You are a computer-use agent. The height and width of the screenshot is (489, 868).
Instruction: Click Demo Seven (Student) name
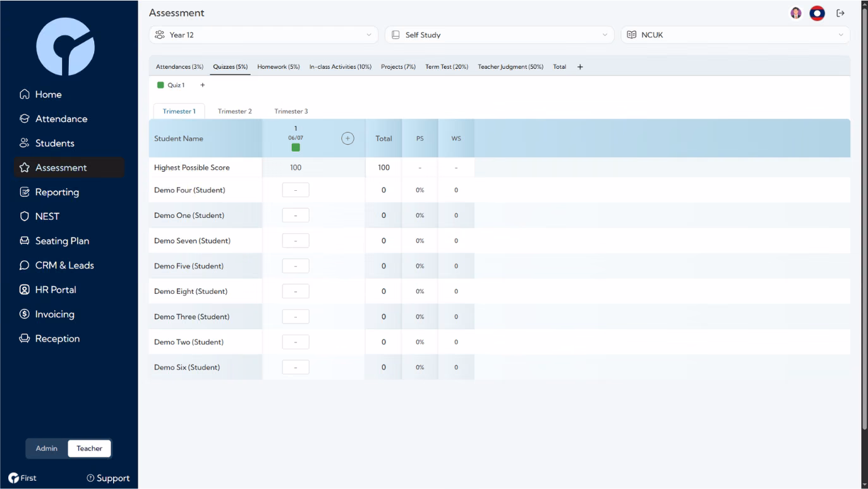192,241
